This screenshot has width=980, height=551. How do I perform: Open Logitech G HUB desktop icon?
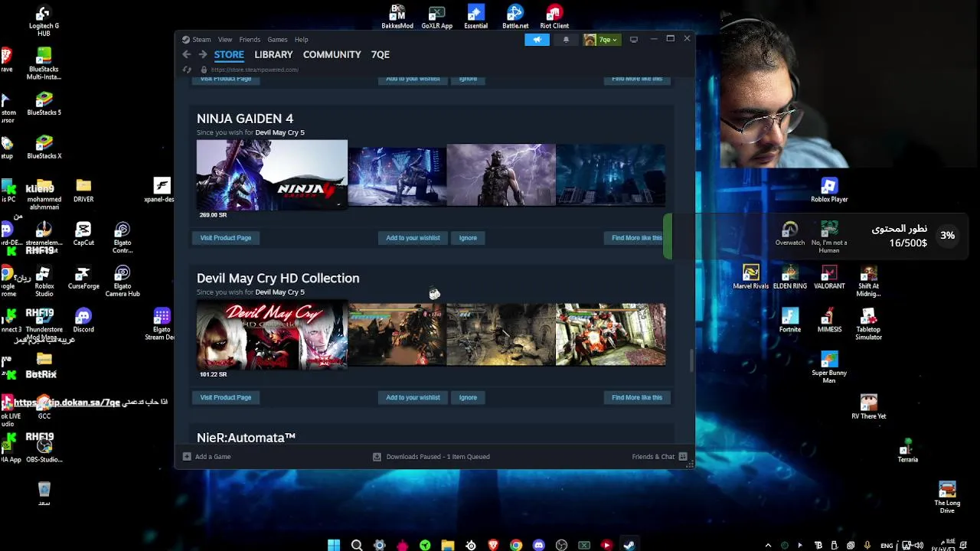click(44, 21)
